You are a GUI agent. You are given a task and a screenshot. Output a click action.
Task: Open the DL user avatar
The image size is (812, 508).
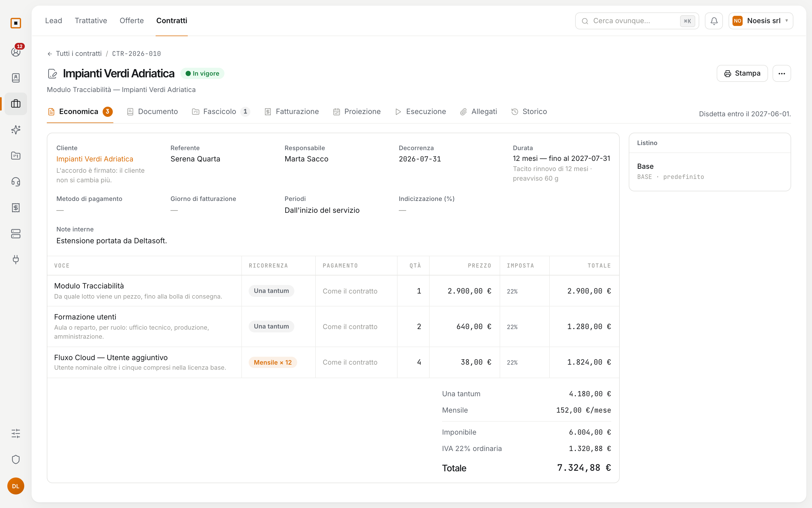point(16,486)
